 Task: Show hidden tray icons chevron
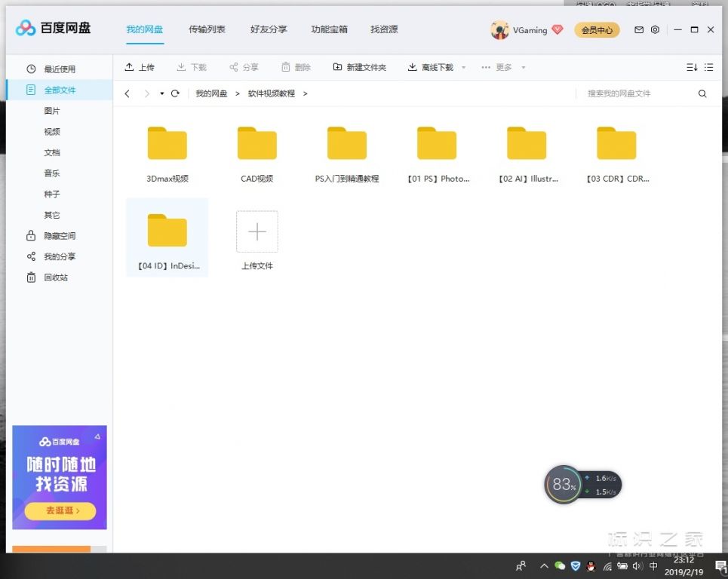544,566
